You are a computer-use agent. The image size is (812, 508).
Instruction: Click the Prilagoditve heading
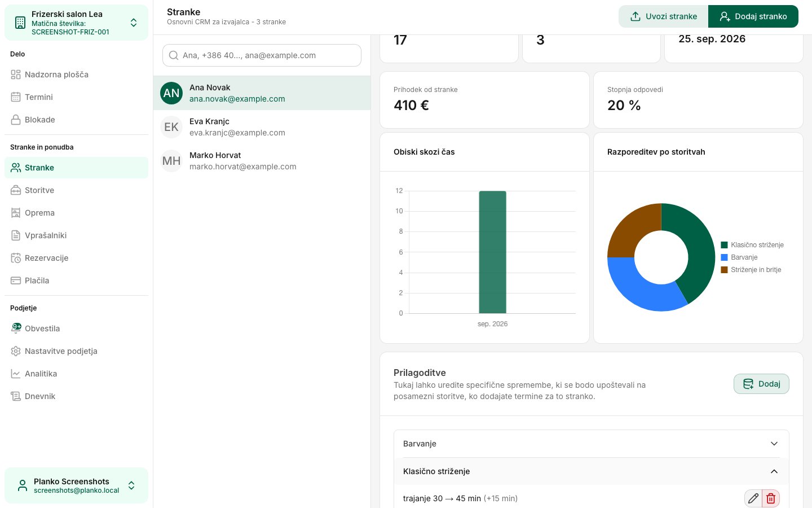pyautogui.click(x=420, y=373)
